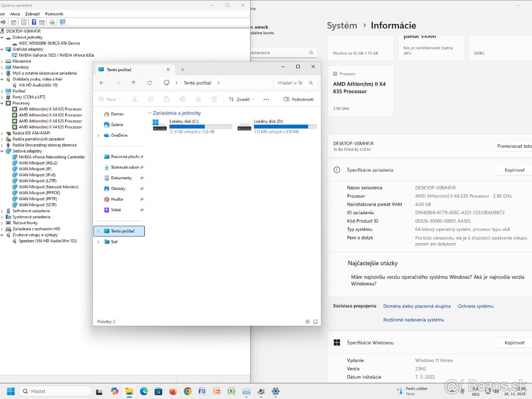Collapse the Sieťové adaptéry tree node
The height and width of the screenshot is (399, 532).
click(x=2, y=151)
